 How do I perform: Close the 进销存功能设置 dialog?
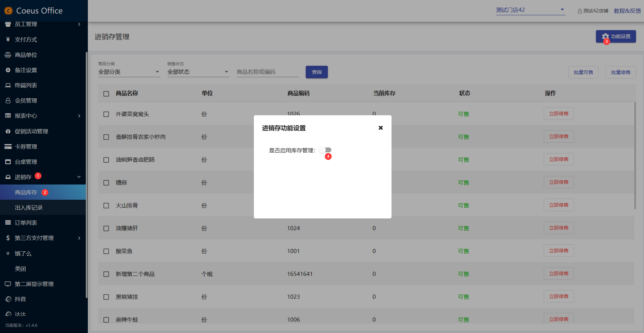(380, 128)
